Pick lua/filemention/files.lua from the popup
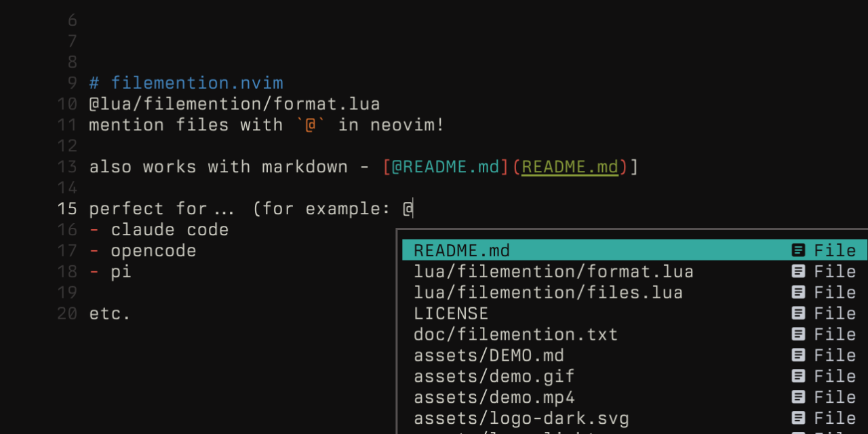The width and height of the screenshot is (868, 434). click(635, 292)
